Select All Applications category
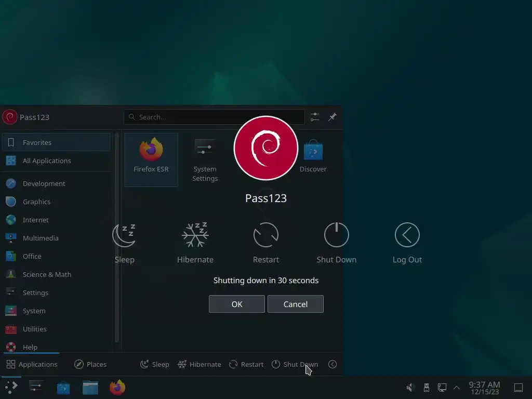Screen dimensions: 532x399 click(x=56, y=161)
